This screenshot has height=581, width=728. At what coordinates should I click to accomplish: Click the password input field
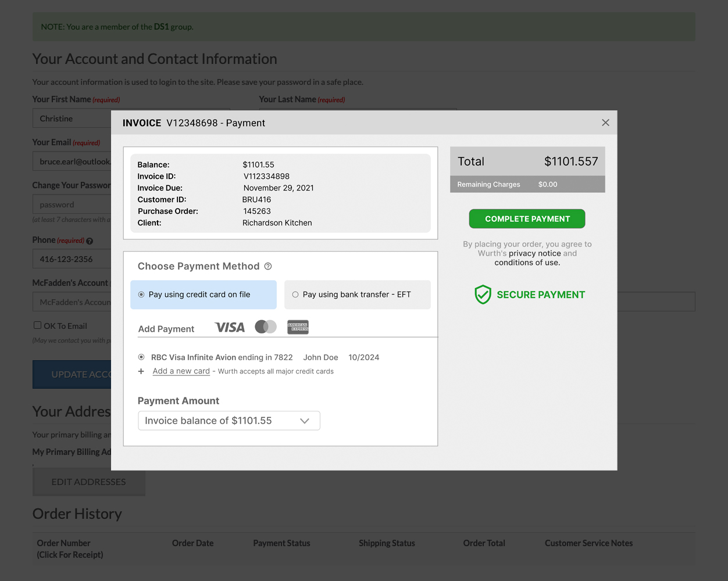point(72,205)
